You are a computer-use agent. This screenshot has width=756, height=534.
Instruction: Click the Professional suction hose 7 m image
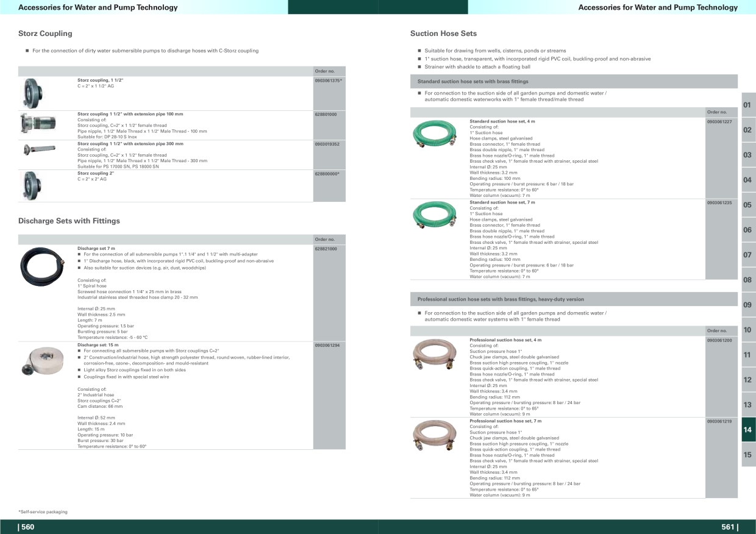[434, 435]
